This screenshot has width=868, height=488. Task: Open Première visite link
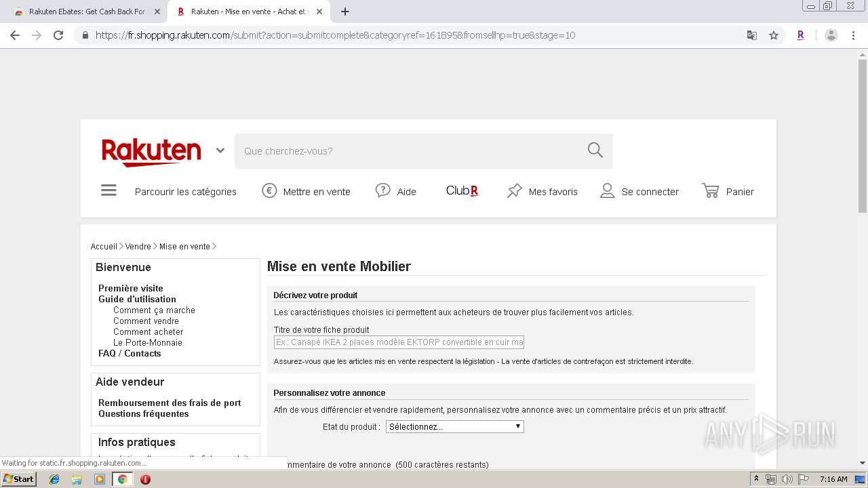point(131,288)
